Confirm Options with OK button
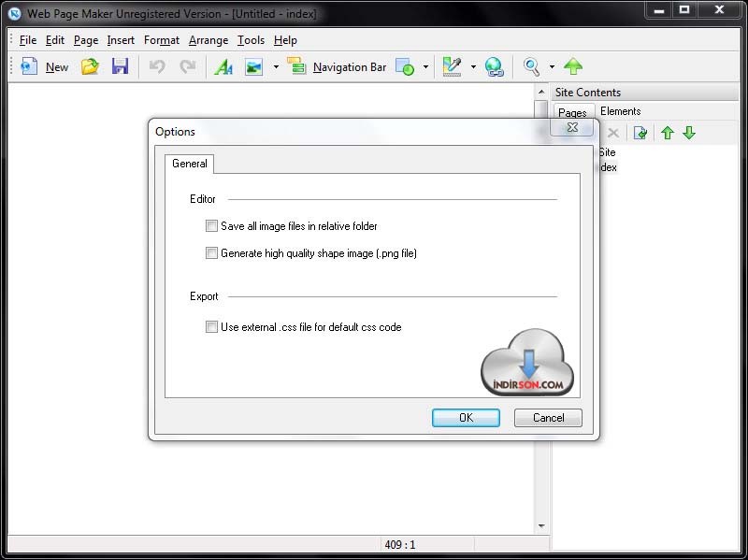 pyautogui.click(x=466, y=418)
